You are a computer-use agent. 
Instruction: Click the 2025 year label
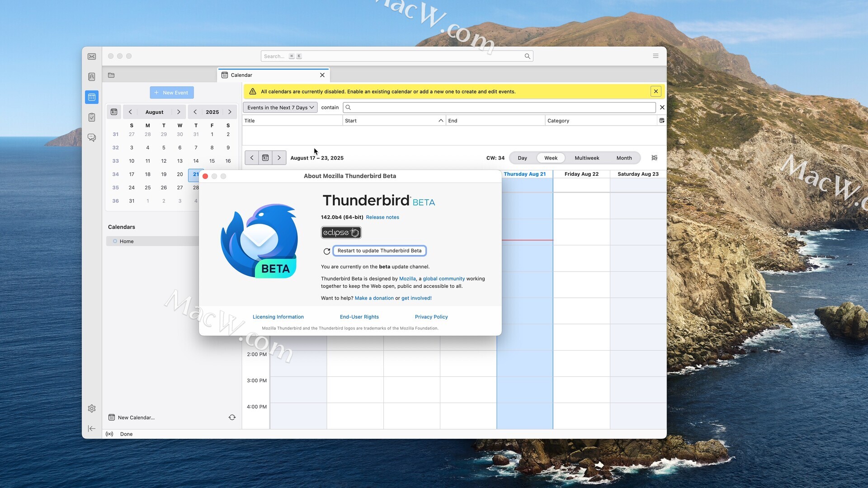tap(212, 112)
